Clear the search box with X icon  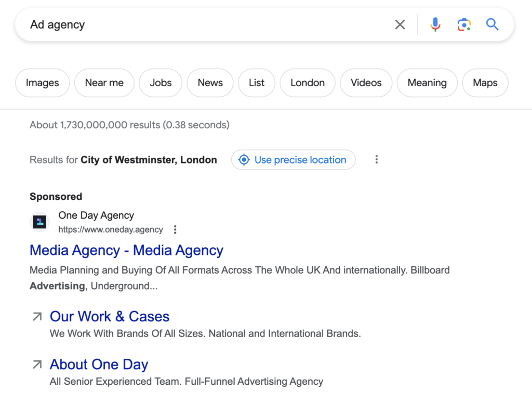point(400,24)
